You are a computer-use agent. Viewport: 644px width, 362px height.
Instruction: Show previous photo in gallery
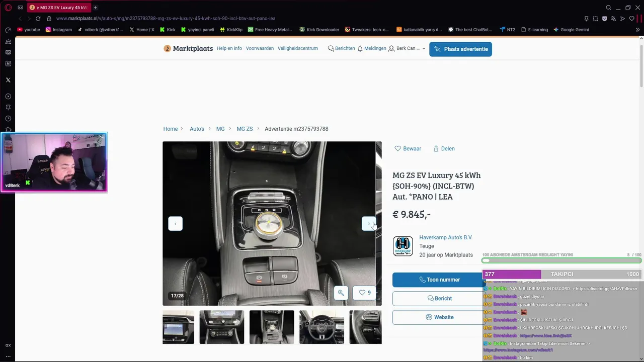tap(175, 224)
